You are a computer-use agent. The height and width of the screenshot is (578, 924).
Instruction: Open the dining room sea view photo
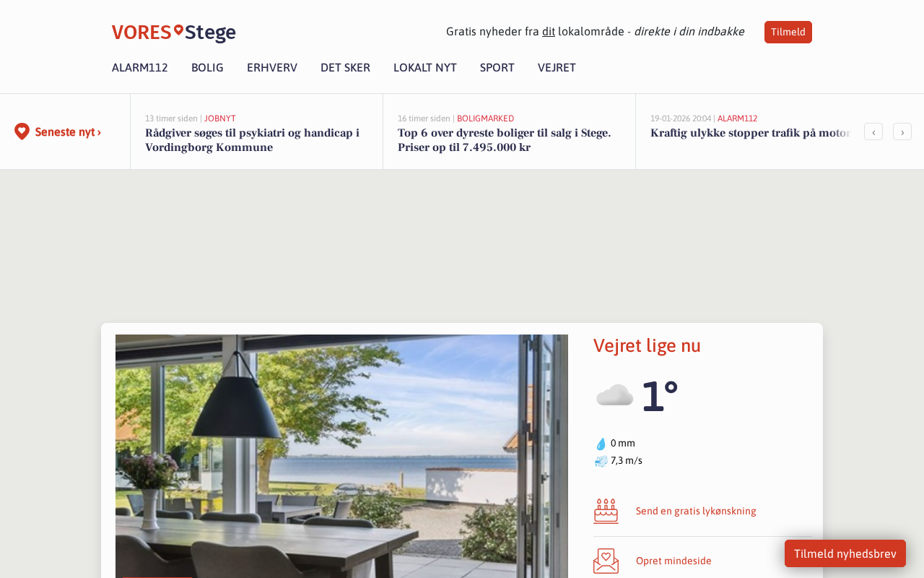tap(341, 456)
